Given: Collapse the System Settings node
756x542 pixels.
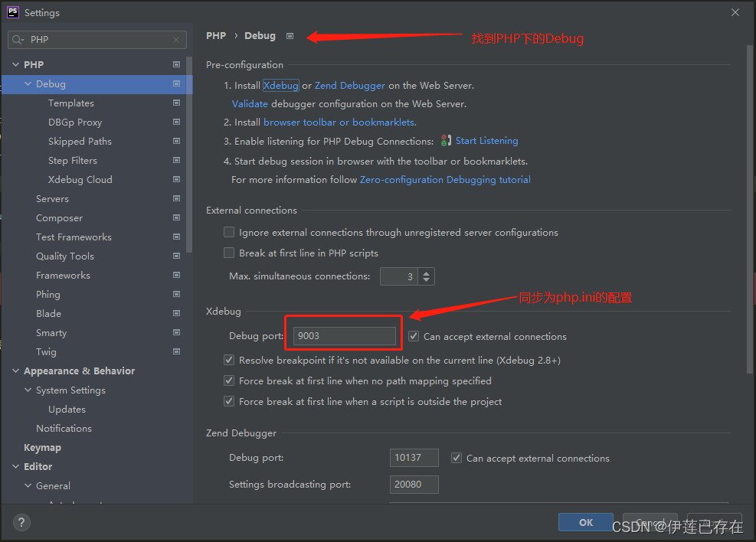Looking at the screenshot, I should click(28, 390).
